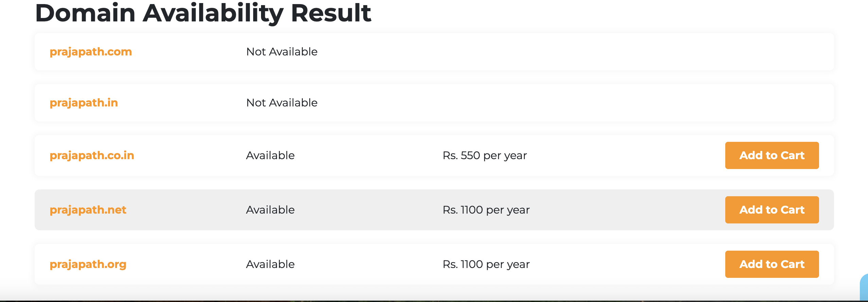868x302 pixels.
Task: Click the Rs. 550 per year price
Action: pyautogui.click(x=485, y=155)
